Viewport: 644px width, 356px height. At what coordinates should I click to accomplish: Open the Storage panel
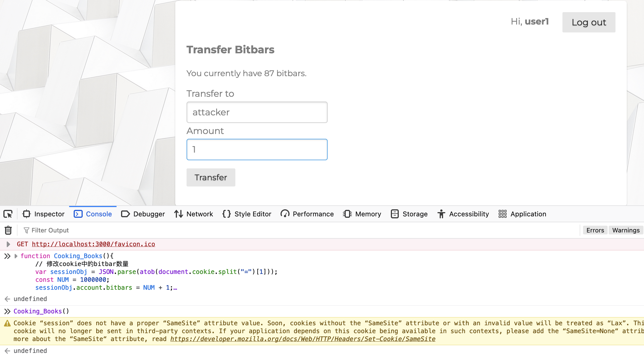[x=409, y=214]
